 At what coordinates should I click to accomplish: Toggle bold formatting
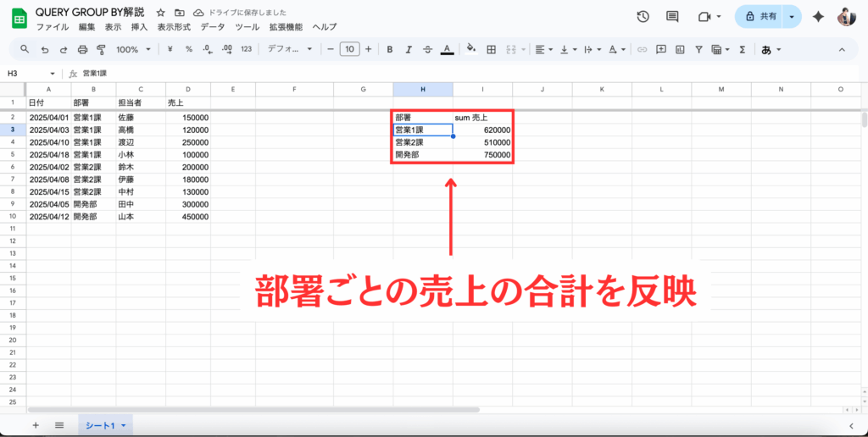coord(390,50)
